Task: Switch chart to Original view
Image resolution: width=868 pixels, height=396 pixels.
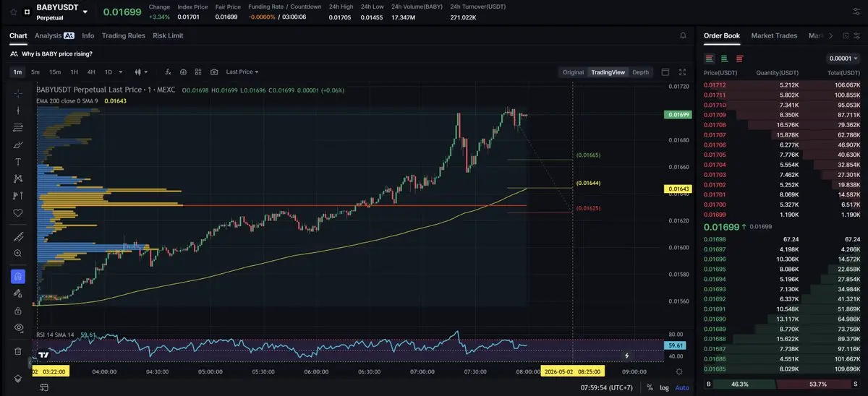Action: (x=573, y=72)
